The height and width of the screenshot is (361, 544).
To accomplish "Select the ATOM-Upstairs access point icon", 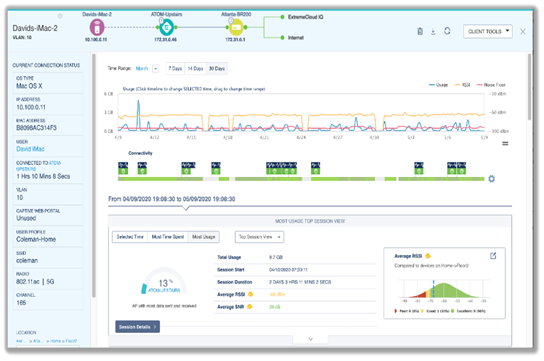I will [167, 27].
